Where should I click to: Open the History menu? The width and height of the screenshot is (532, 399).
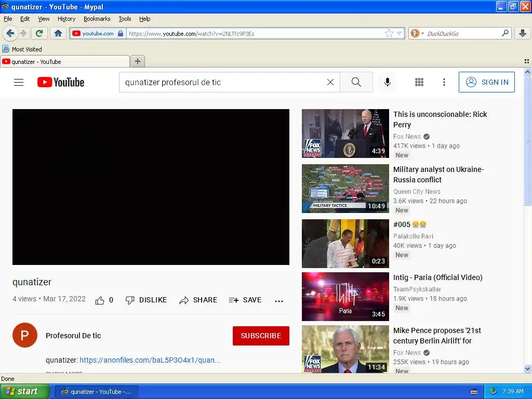[x=66, y=19]
